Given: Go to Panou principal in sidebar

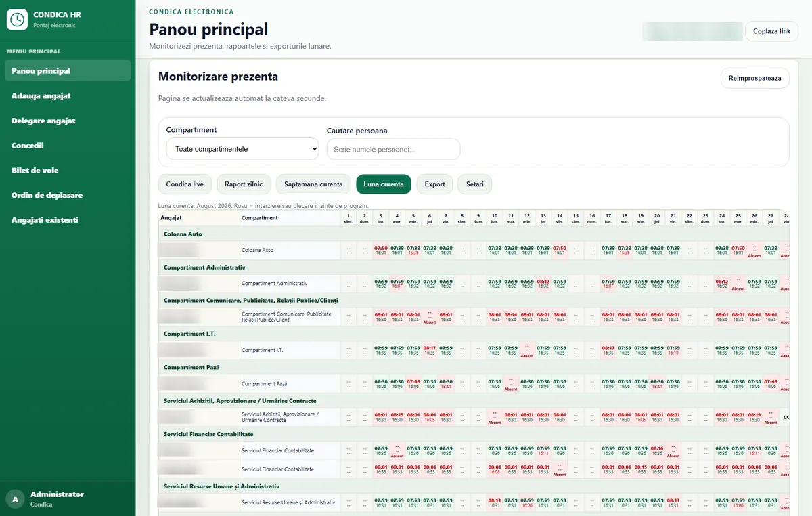Looking at the screenshot, I should [x=68, y=71].
